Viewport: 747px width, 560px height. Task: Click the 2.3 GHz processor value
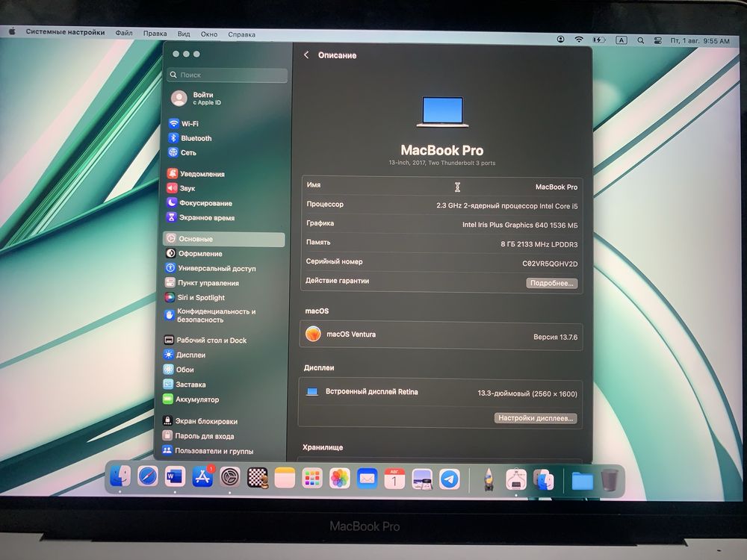point(507,206)
